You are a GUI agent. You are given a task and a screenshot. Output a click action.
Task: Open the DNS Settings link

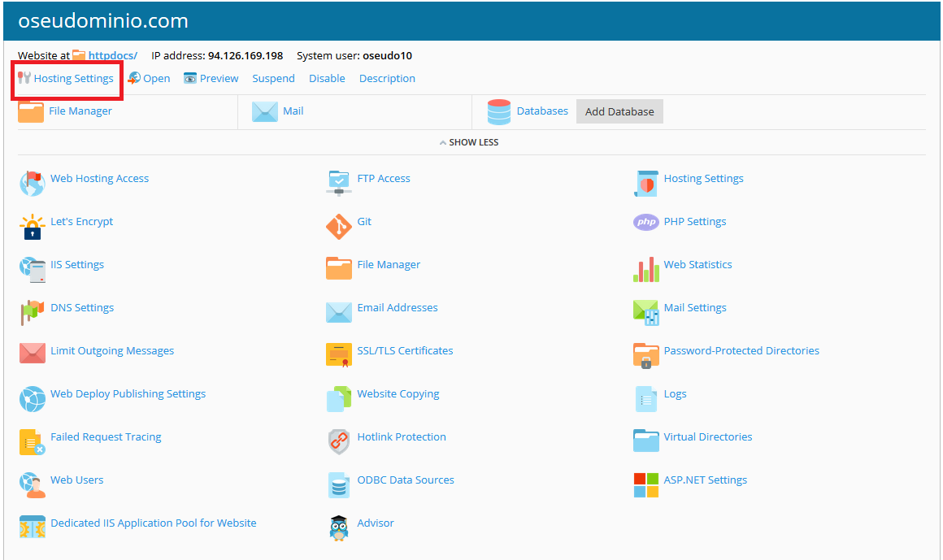pos(82,308)
